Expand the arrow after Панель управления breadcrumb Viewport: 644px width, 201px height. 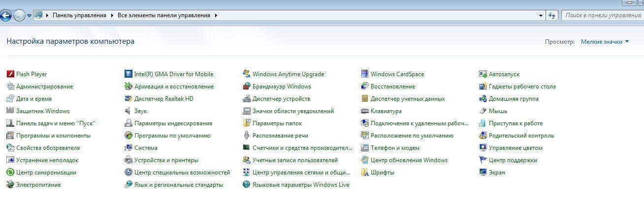(x=111, y=15)
